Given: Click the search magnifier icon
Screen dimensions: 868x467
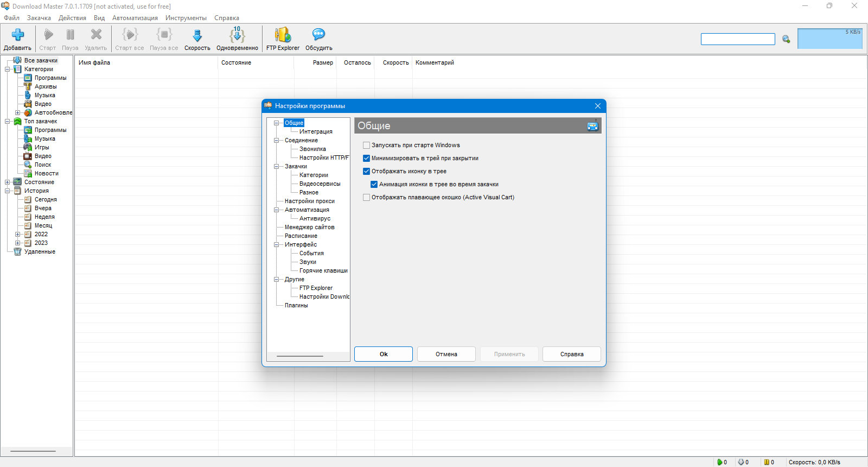Looking at the screenshot, I should (786, 39).
